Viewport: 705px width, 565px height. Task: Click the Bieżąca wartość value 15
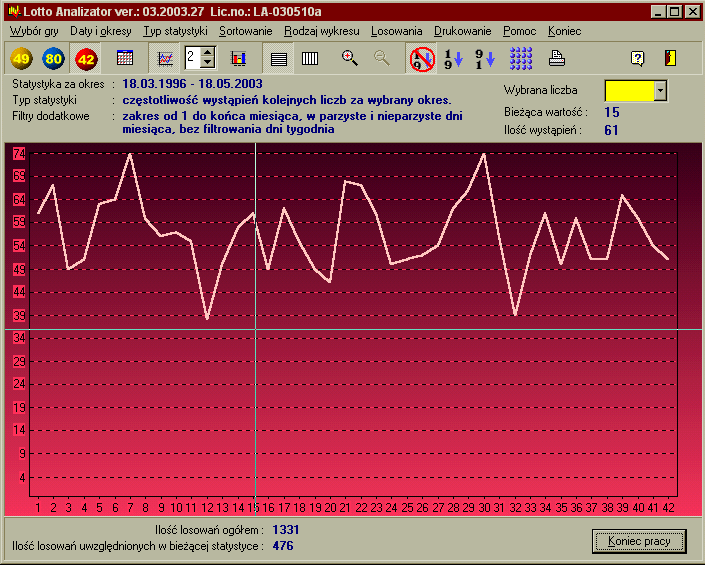coord(612,112)
